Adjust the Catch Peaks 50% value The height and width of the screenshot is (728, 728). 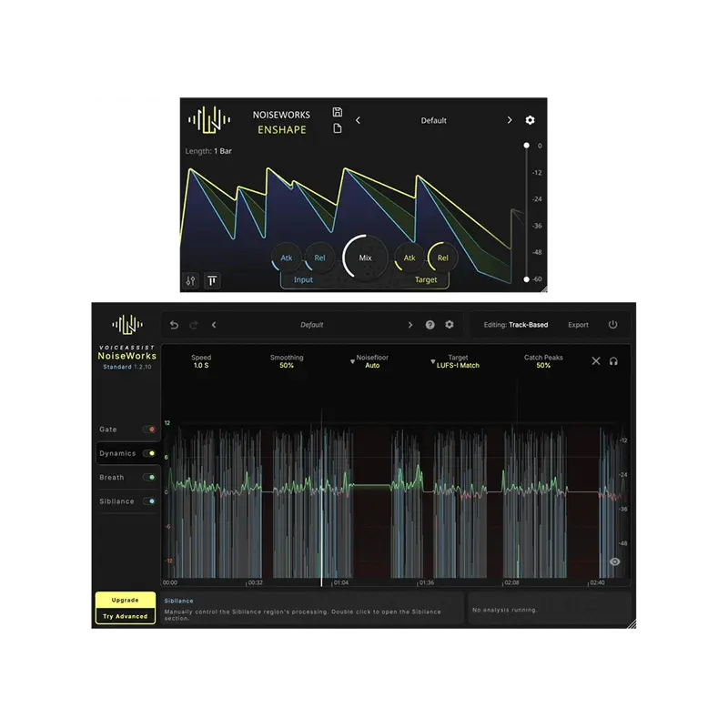point(543,366)
